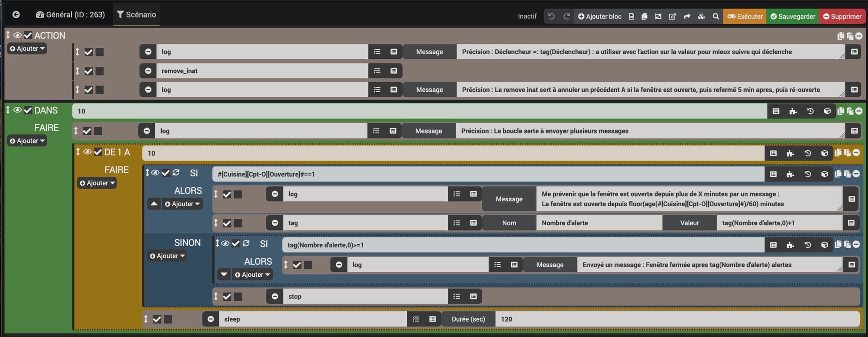Click the puzzle piece icon in the DANS row

[793, 111]
